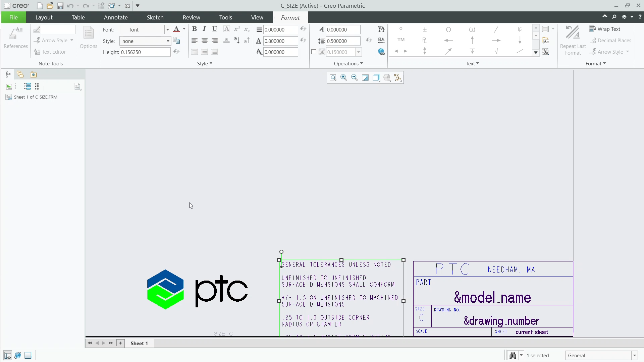Insert the degree symbol
The image size is (644, 362).
[x=401, y=29]
